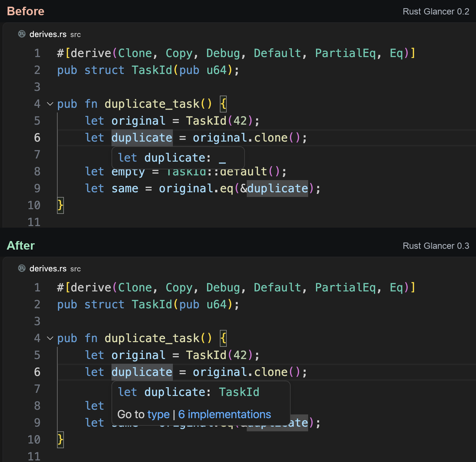Click line number 6 in Before gutter
Viewport: 476px width, 462px height.
pyautogui.click(x=37, y=138)
